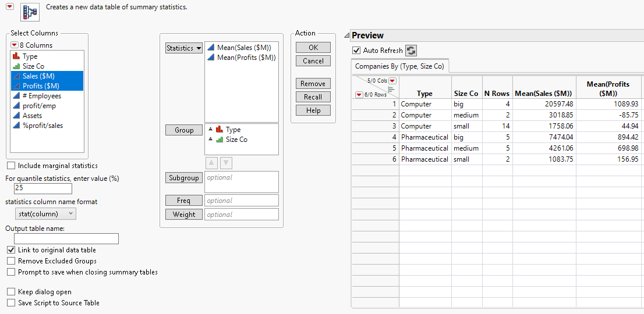This screenshot has height=314, width=644.
Task: Click the Pharmaceutical cell in row 4
Action: tap(424, 137)
